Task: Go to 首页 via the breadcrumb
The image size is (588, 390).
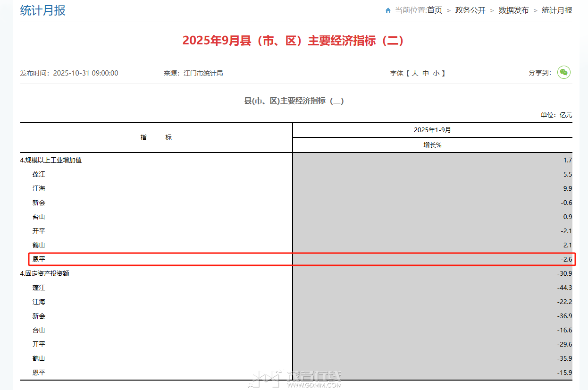Action: pos(435,10)
